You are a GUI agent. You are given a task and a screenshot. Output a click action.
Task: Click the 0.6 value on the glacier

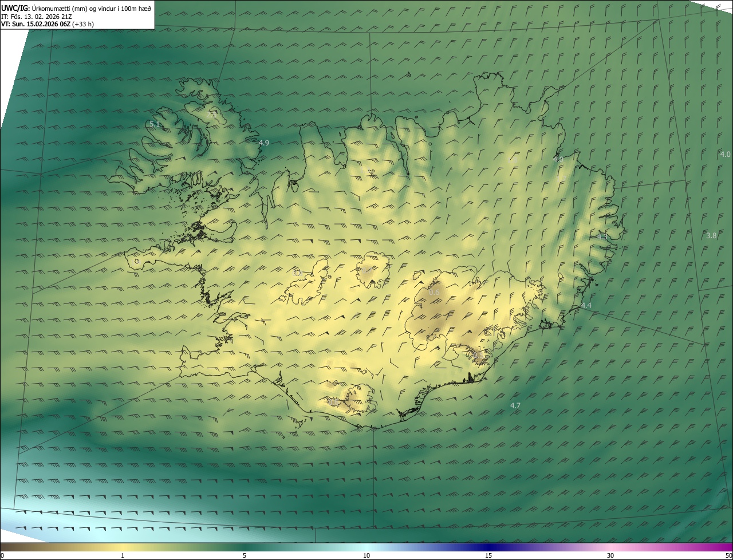point(434,293)
